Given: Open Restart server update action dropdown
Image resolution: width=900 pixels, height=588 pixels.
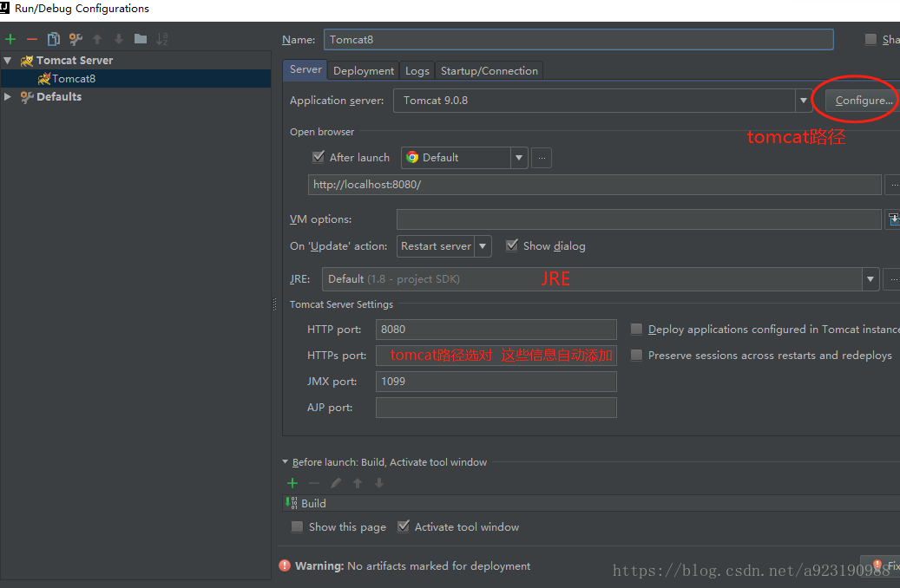Looking at the screenshot, I should (x=483, y=246).
